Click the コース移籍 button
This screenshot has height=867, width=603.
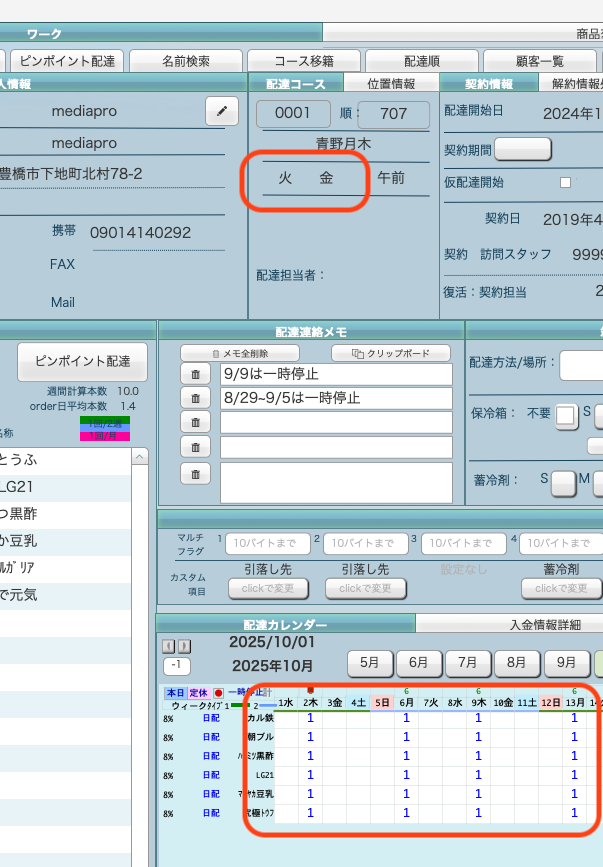pyautogui.click(x=303, y=61)
